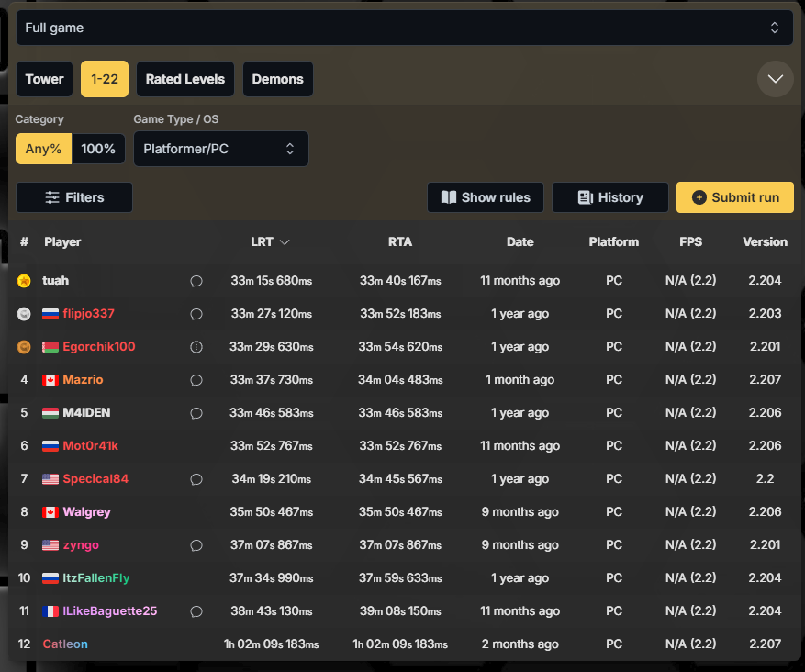Open player profile Specical84
This screenshot has width=805, height=672.
coord(95,479)
